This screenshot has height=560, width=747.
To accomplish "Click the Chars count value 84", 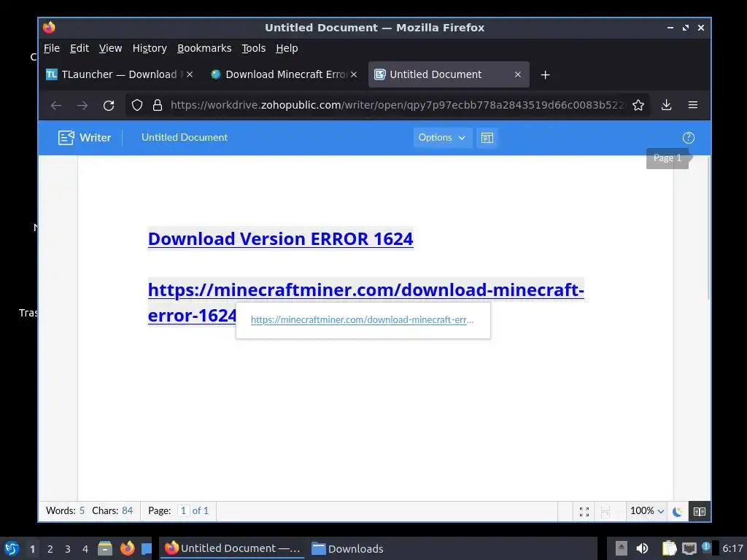I will [x=127, y=510].
